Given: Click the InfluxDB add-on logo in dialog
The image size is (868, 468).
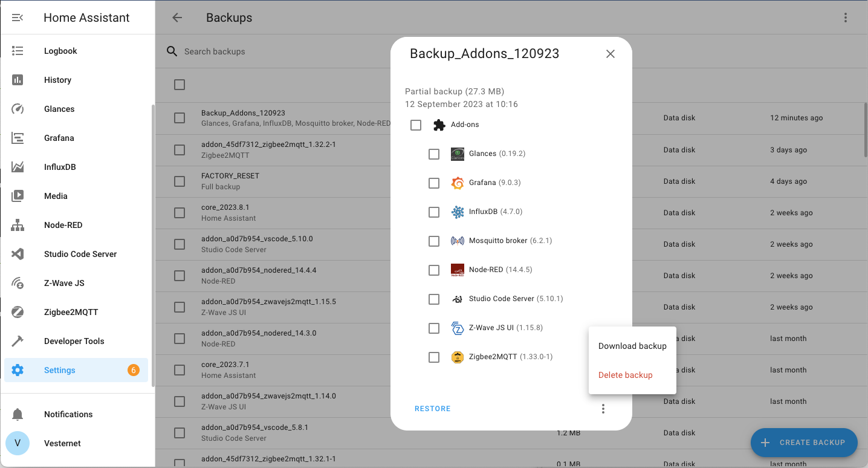Looking at the screenshot, I should click(x=458, y=212).
